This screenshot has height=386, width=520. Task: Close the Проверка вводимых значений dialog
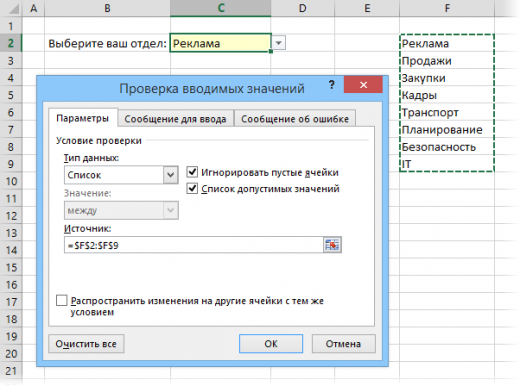point(363,85)
